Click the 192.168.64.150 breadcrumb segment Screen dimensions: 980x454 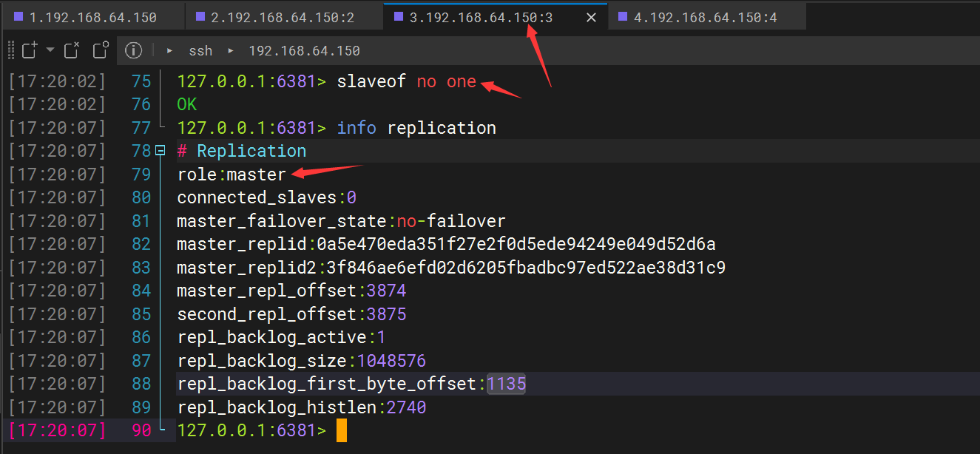[304, 51]
